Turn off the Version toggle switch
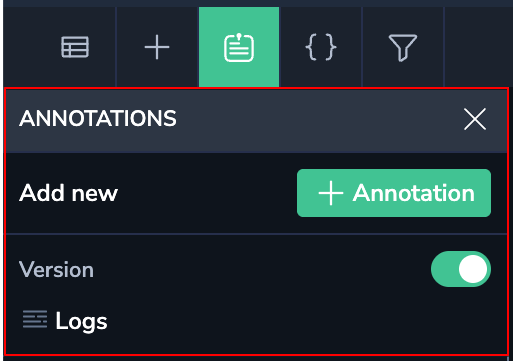Screen dimensions: 513x361 point(461,269)
